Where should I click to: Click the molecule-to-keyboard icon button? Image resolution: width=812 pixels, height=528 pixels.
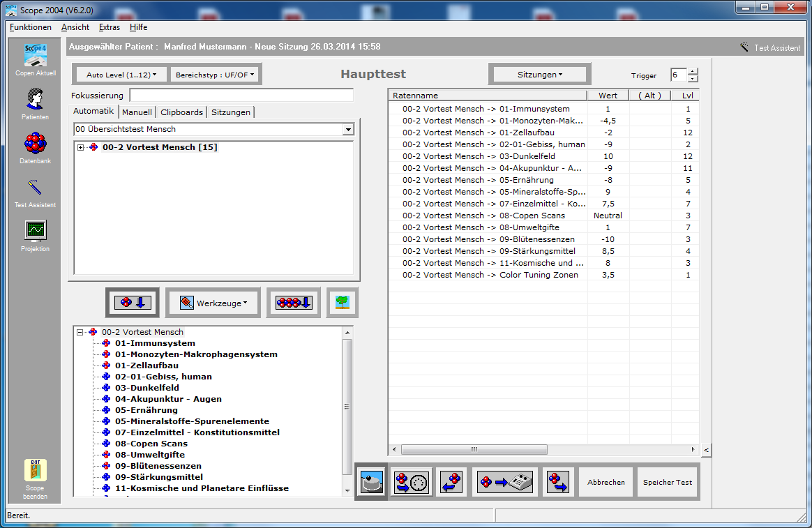(505, 482)
